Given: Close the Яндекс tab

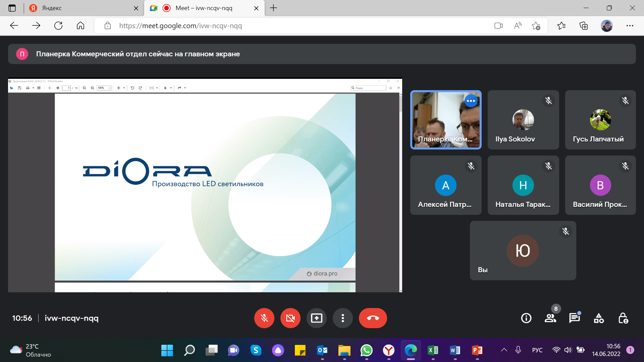Looking at the screenshot, I should pos(136,8).
